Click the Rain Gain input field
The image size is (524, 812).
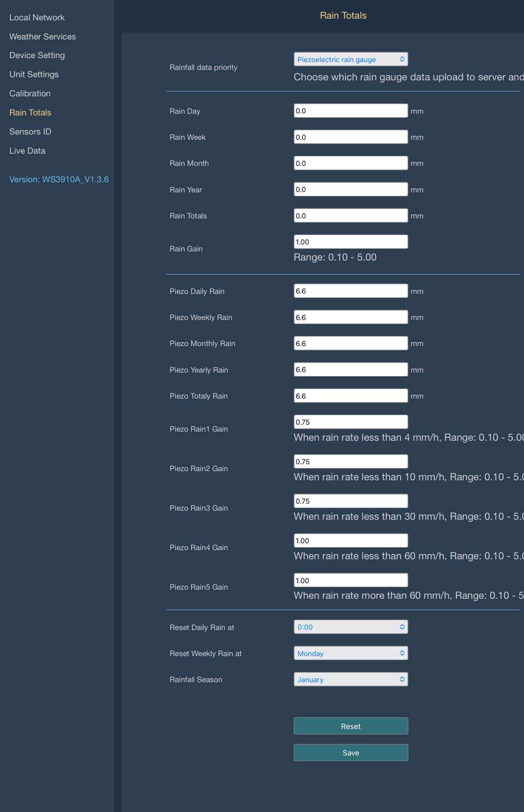(x=351, y=242)
